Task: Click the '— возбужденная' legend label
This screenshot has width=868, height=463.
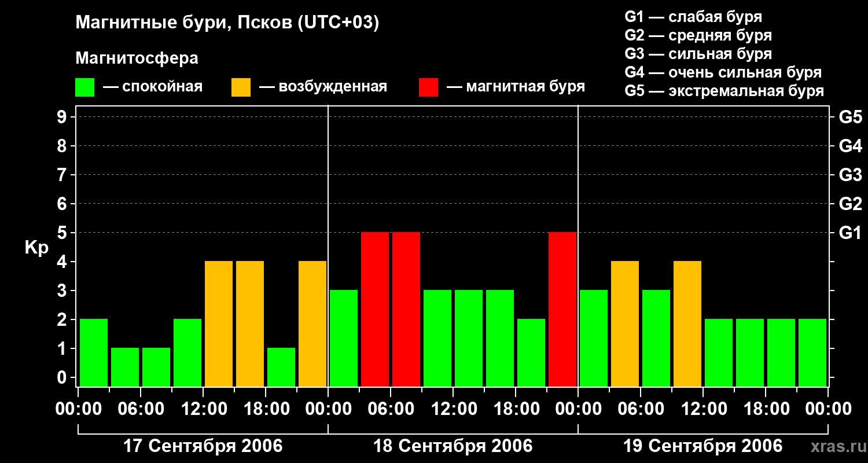Action: [323, 87]
